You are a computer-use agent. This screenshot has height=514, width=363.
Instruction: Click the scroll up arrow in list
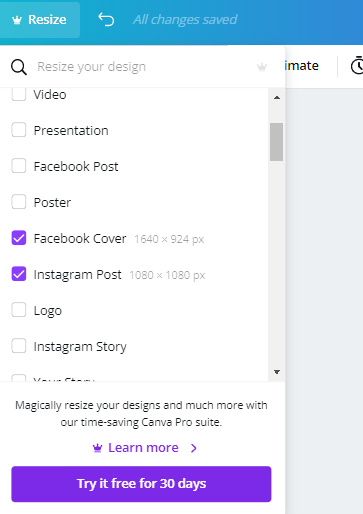coord(277,97)
